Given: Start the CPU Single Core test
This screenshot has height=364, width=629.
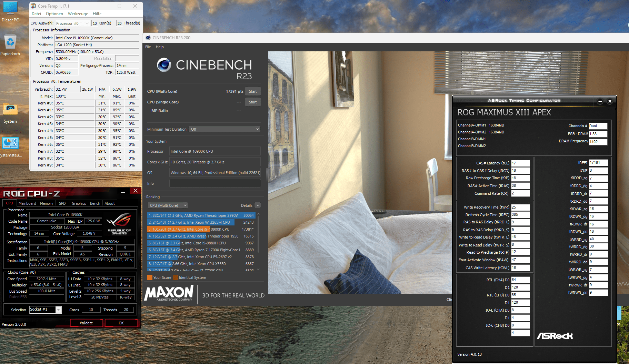Looking at the screenshot, I should coord(253,102).
